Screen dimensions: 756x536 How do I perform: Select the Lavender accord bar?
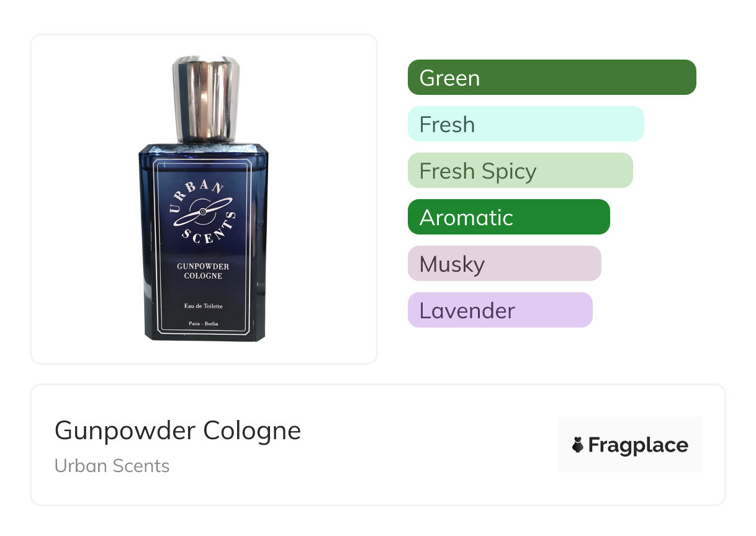pyautogui.click(x=500, y=310)
